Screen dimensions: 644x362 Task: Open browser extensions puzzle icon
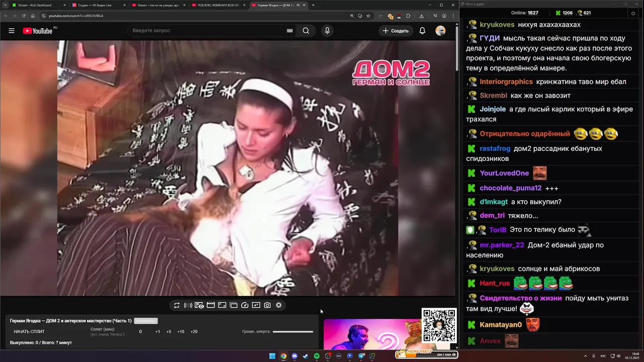pyautogui.click(x=408, y=16)
